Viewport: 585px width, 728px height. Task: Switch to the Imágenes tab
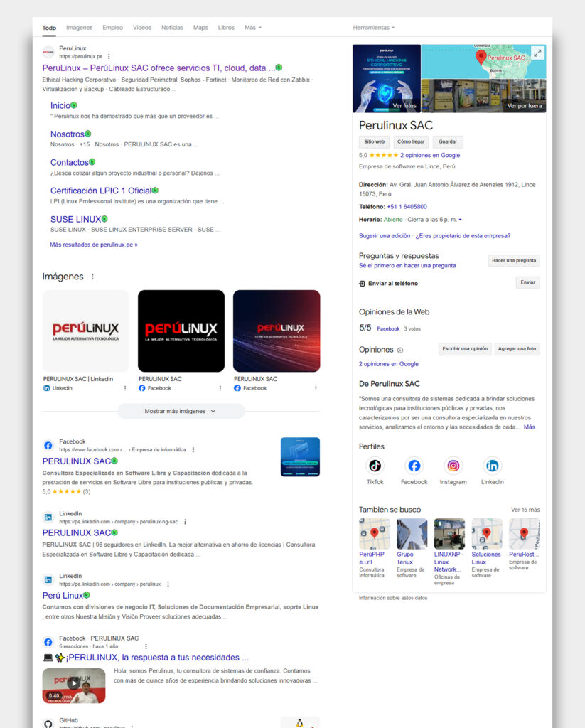(79, 28)
